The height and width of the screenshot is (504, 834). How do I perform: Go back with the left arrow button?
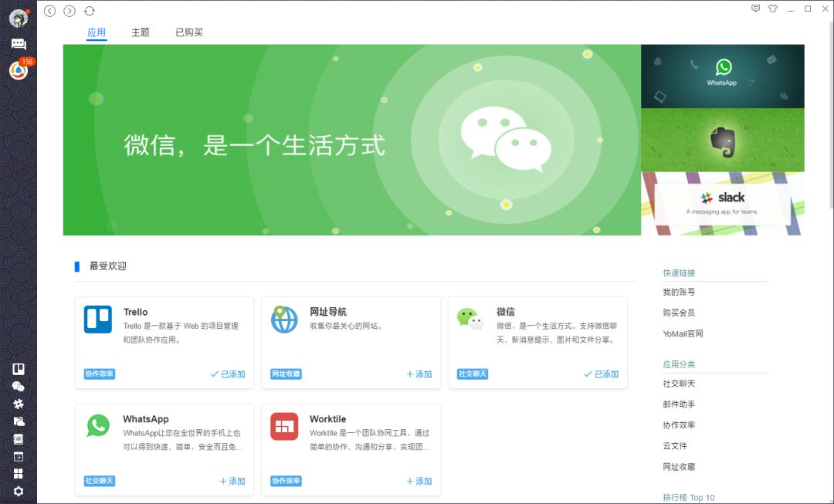[x=50, y=11]
